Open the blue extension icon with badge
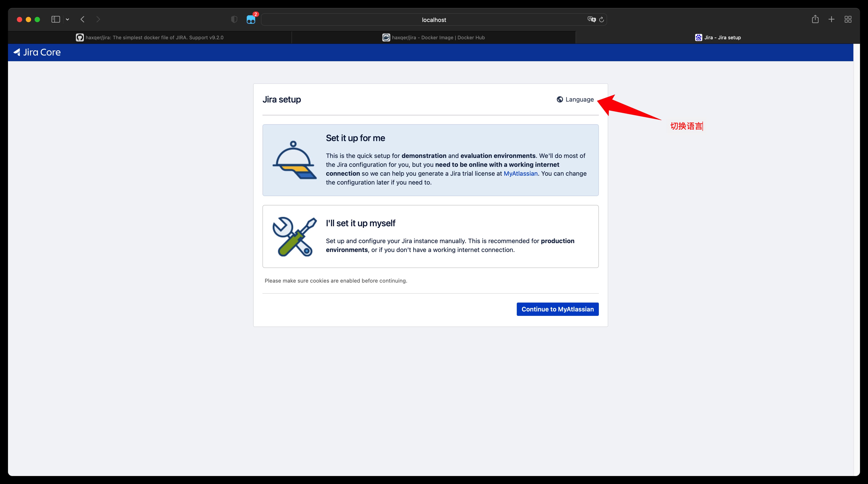 (x=251, y=20)
